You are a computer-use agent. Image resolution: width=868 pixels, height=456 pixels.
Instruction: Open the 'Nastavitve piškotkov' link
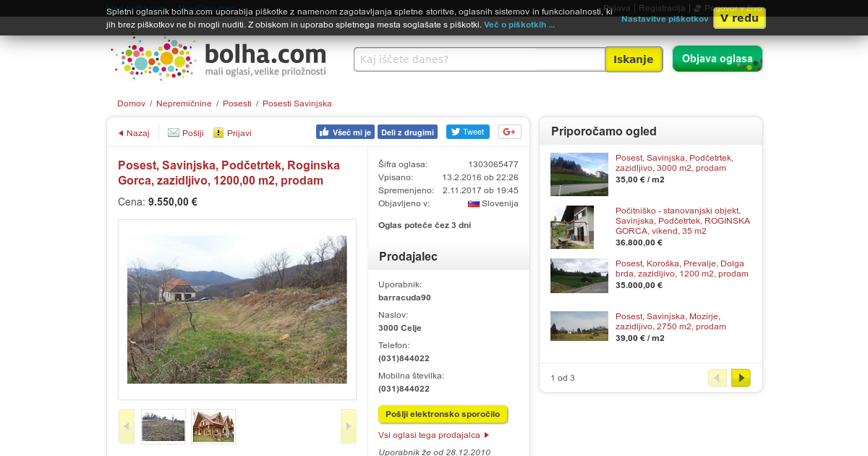point(665,19)
